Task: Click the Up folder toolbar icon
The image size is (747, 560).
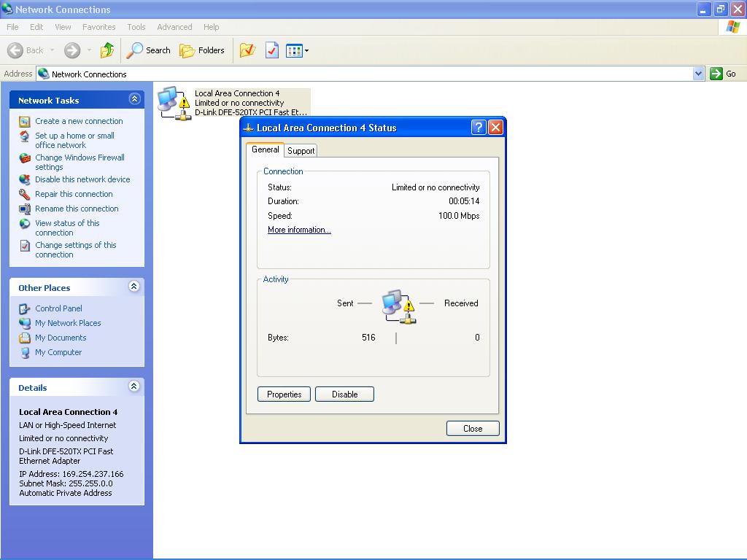Action: (x=107, y=50)
